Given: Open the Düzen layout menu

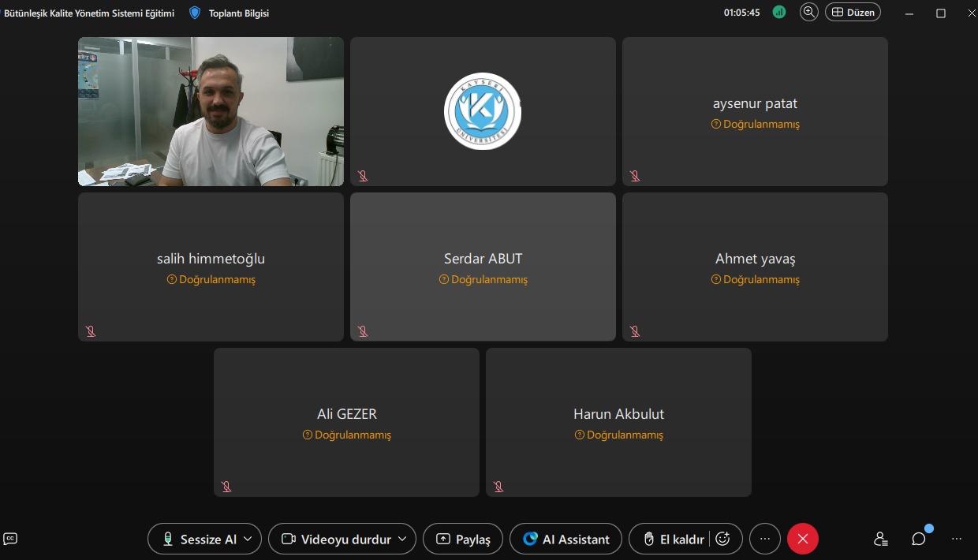Looking at the screenshot, I should [x=853, y=13].
